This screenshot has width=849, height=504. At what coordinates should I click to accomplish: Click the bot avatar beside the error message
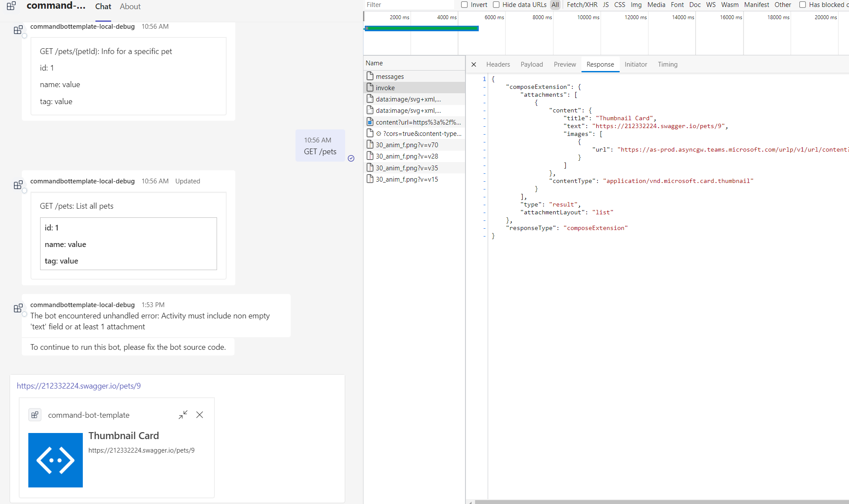click(x=18, y=308)
